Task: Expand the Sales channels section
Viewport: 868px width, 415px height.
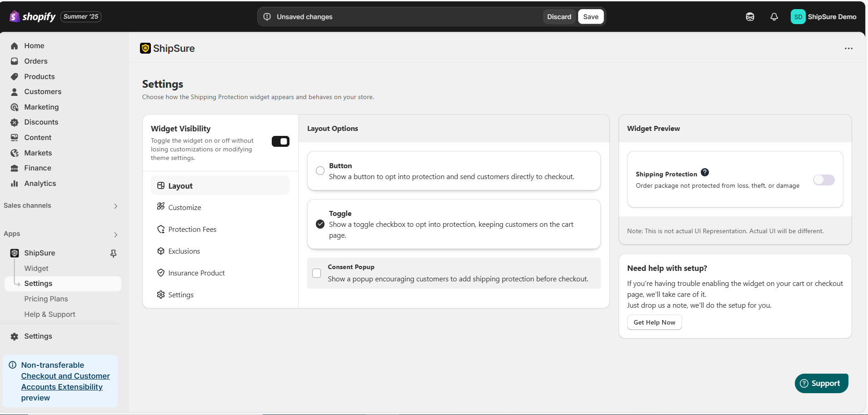Action: [x=115, y=206]
